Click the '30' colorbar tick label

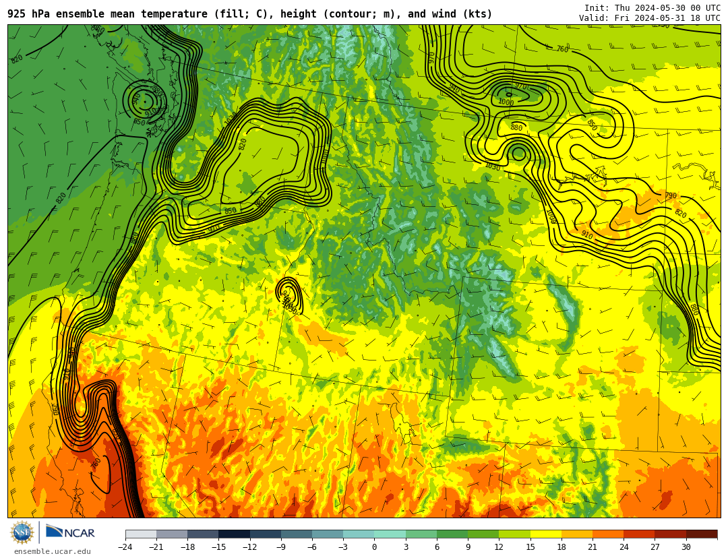(x=686, y=547)
